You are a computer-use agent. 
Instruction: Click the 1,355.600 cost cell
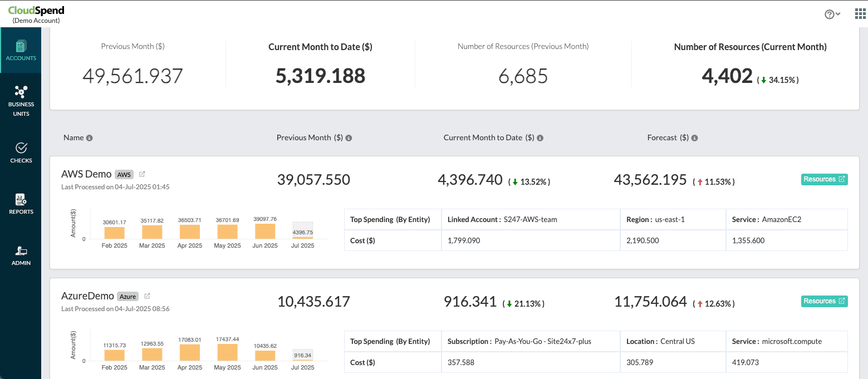click(x=787, y=240)
